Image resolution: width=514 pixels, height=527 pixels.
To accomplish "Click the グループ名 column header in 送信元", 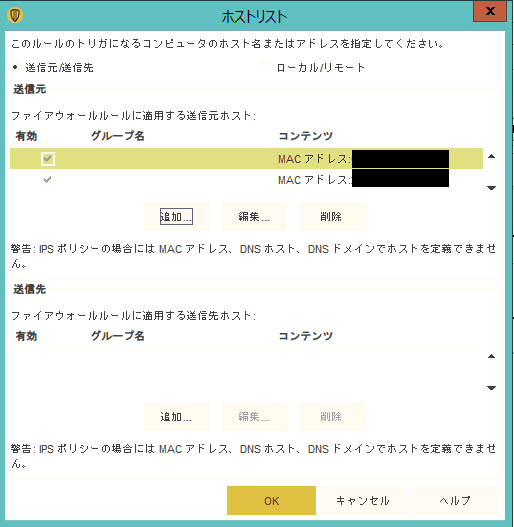I will (118, 136).
